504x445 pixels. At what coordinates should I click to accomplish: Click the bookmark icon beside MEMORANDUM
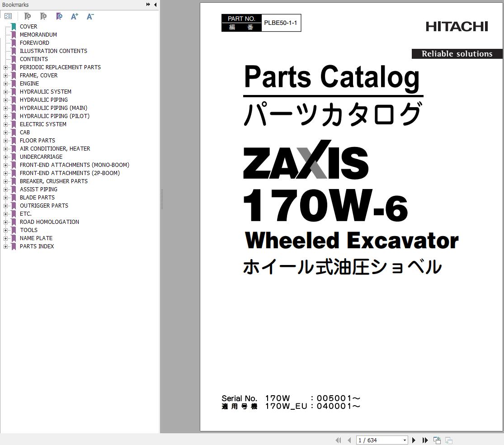[x=14, y=34]
